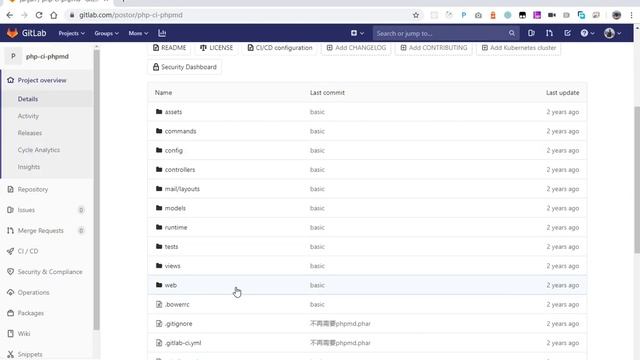640x360 pixels.
Task: Click the search magnifier icon
Action: pyautogui.click(x=511, y=33)
